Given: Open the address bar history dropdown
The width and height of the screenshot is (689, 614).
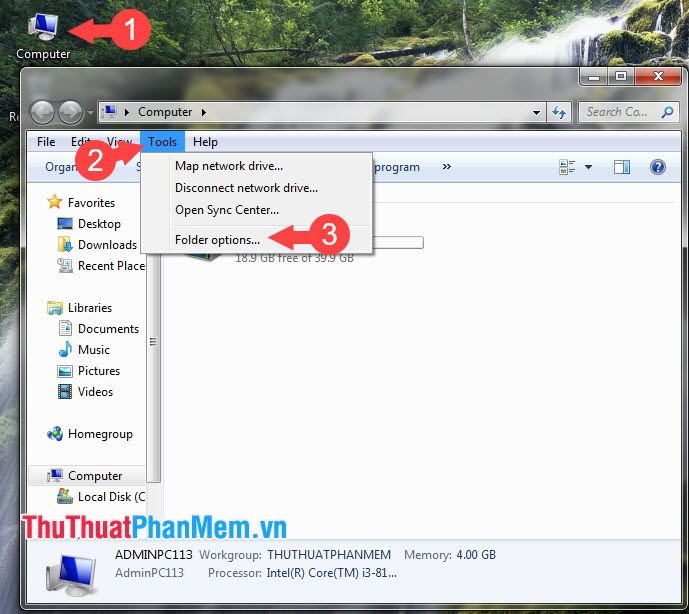Looking at the screenshot, I should pos(536,113).
